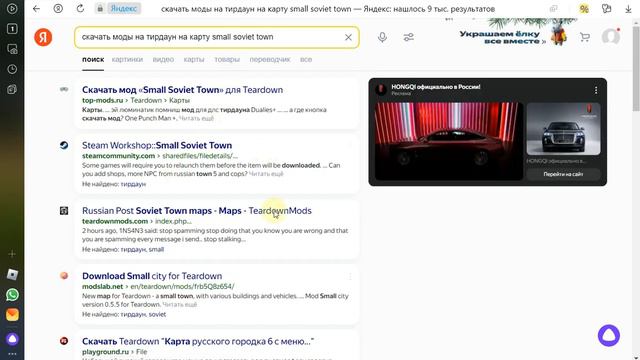Open WhatsApp from the sidebar
The width and height of the screenshot is (640, 360).
coord(12,295)
